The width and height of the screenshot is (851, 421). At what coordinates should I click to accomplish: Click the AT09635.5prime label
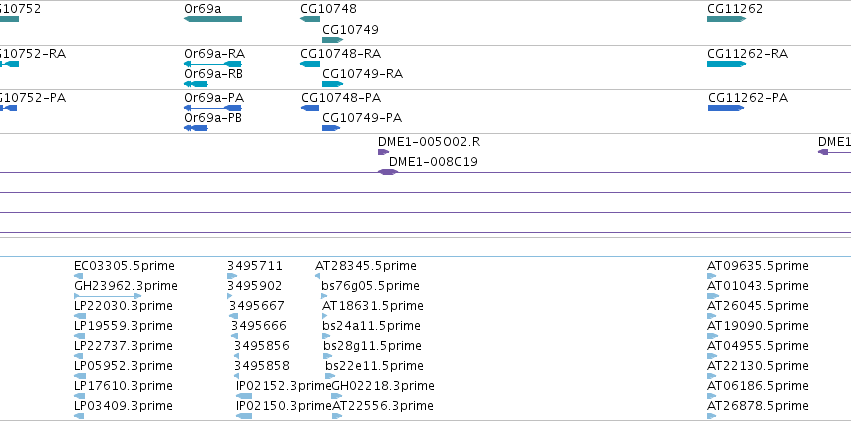(758, 266)
